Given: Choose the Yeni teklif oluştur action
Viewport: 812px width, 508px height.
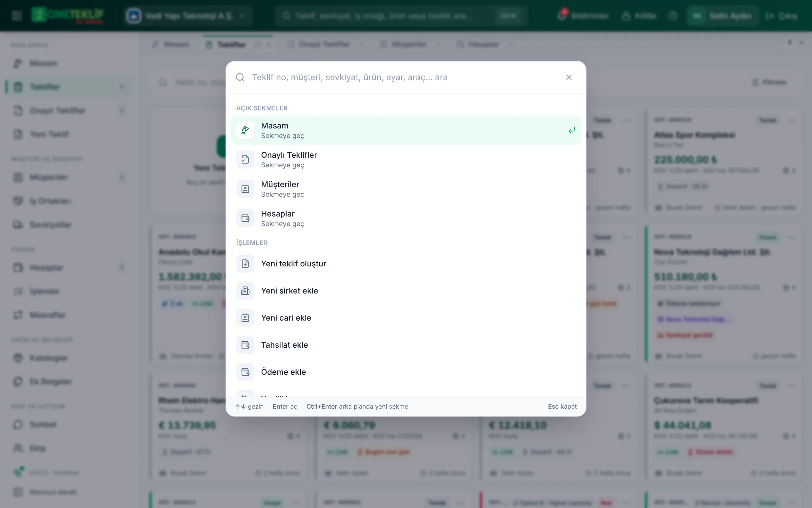Looking at the screenshot, I should [x=406, y=264].
